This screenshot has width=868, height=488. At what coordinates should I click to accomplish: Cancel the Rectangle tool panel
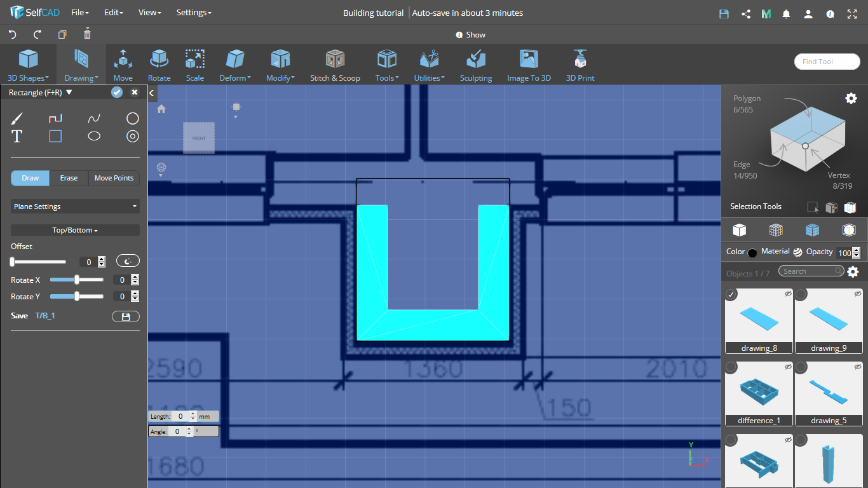pos(135,93)
